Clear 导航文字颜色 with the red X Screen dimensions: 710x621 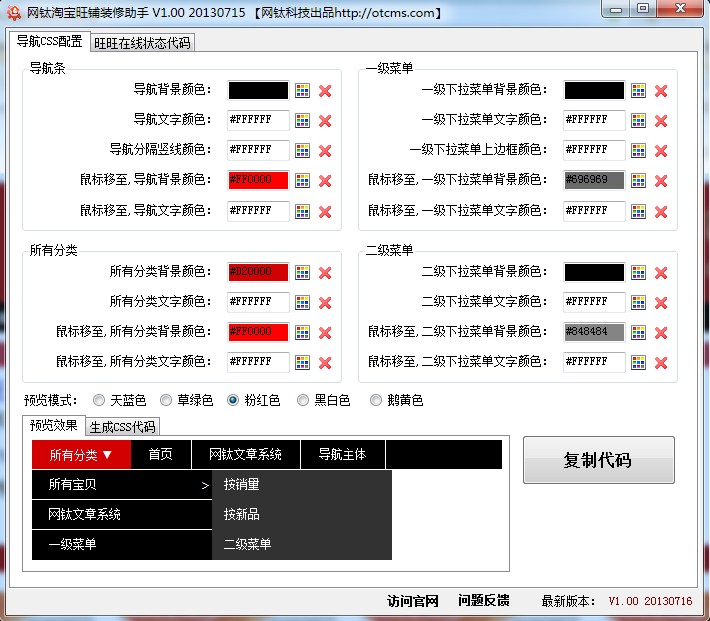[x=325, y=121]
